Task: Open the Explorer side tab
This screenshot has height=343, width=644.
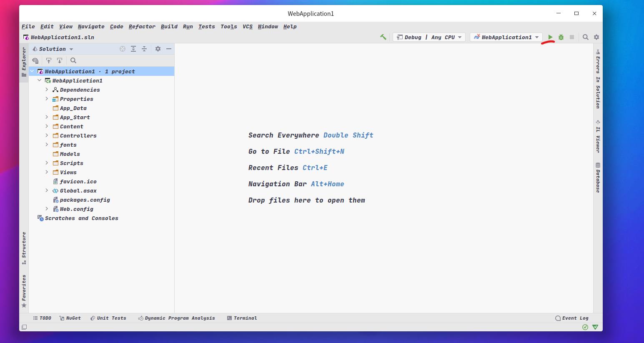Action: (24, 62)
